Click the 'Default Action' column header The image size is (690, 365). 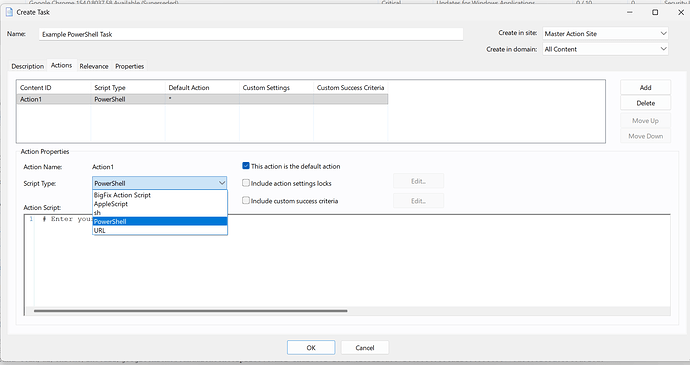pyautogui.click(x=202, y=88)
